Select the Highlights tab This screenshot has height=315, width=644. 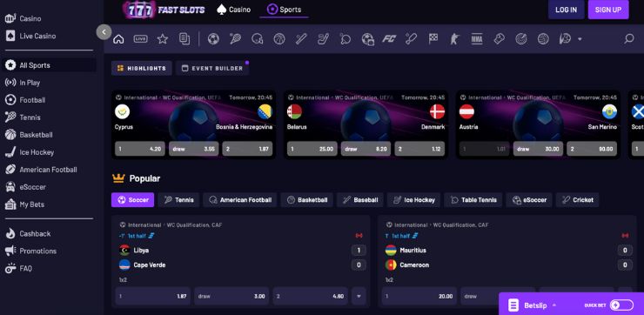click(x=142, y=68)
